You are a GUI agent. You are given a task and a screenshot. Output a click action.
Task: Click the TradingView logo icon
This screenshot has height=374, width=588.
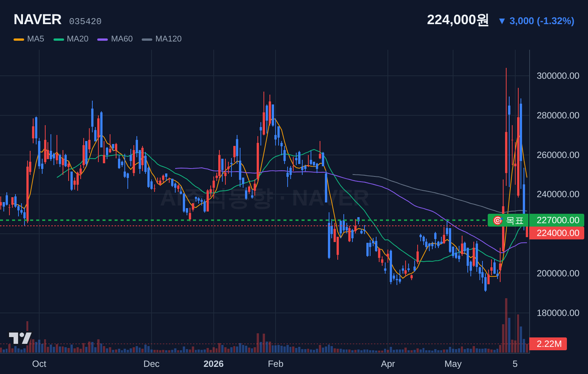click(20, 338)
